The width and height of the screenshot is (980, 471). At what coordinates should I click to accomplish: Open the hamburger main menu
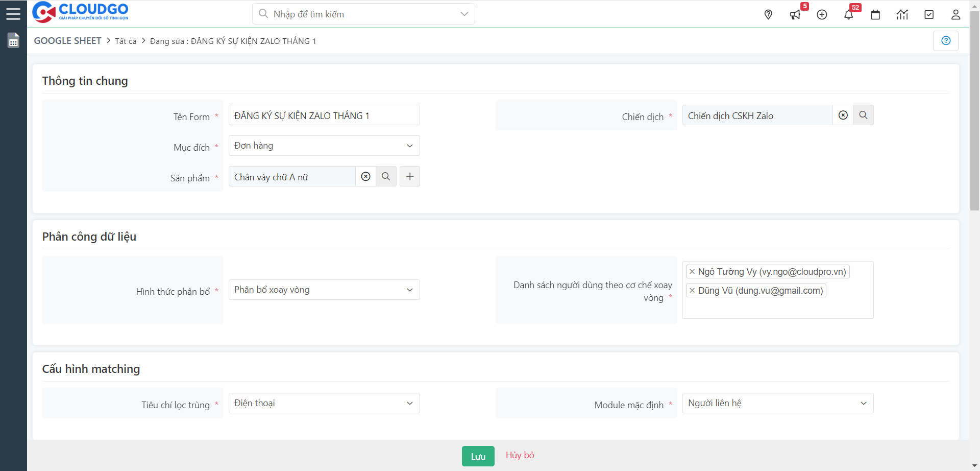[x=13, y=14]
